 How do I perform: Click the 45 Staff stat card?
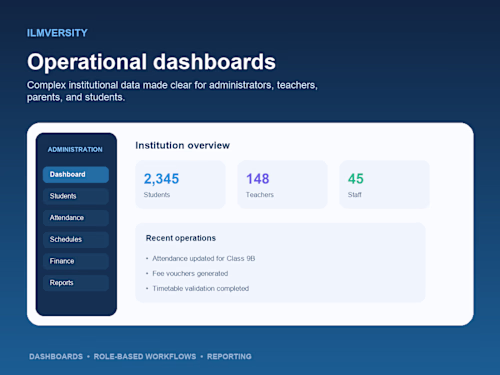(384, 184)
